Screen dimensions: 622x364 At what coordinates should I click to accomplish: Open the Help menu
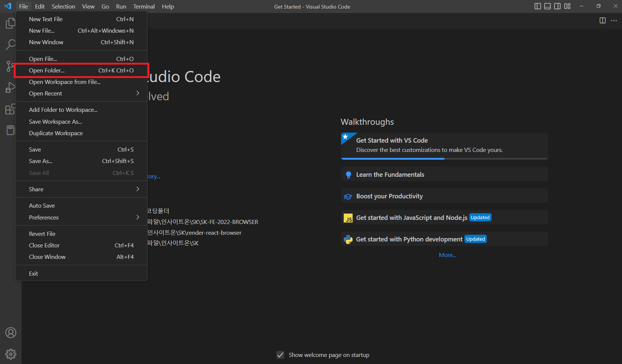168,6
